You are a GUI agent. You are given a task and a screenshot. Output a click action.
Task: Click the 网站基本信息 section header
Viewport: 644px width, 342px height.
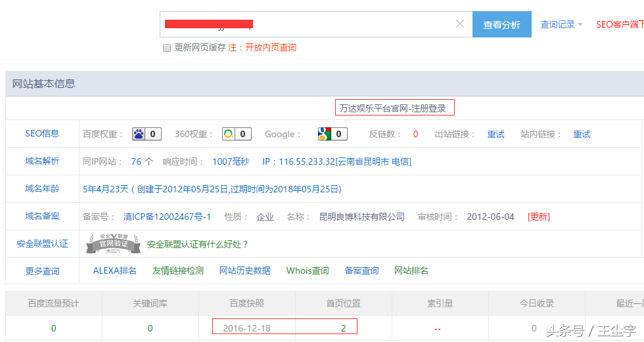(44, 83)
